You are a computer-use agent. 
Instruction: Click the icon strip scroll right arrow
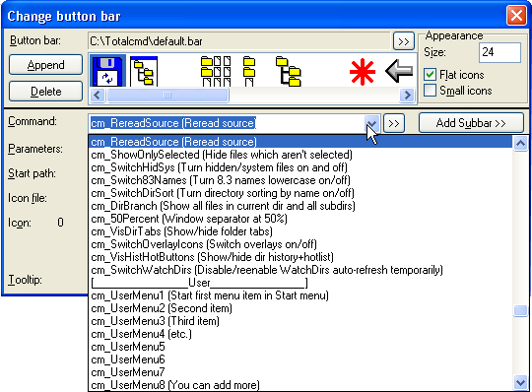pos(407,95)
